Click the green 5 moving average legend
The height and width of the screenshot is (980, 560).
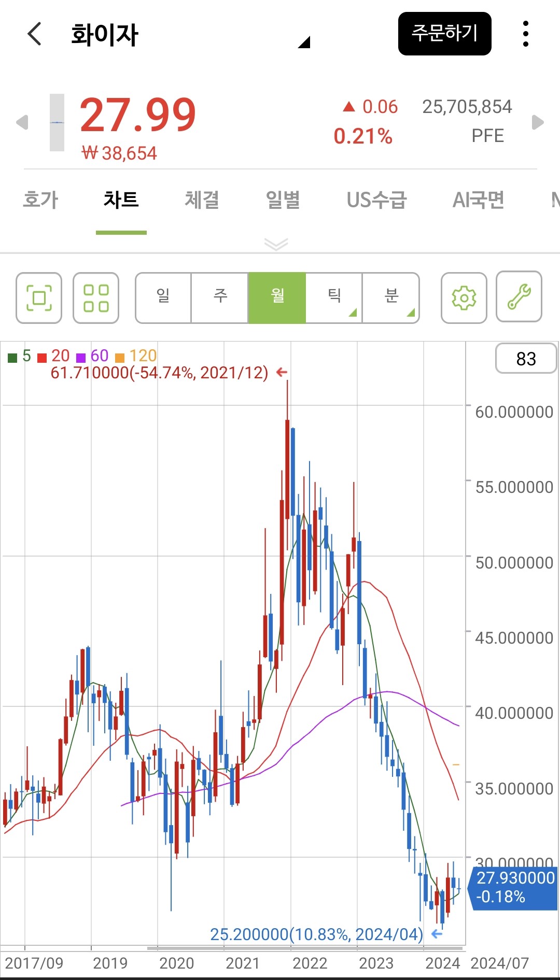click(x=20, y=356)
